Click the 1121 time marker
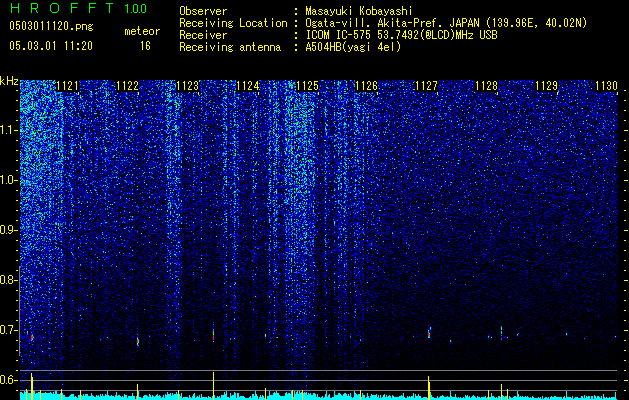The width and height of the screenshot is (629, 400). pos(67,86)
